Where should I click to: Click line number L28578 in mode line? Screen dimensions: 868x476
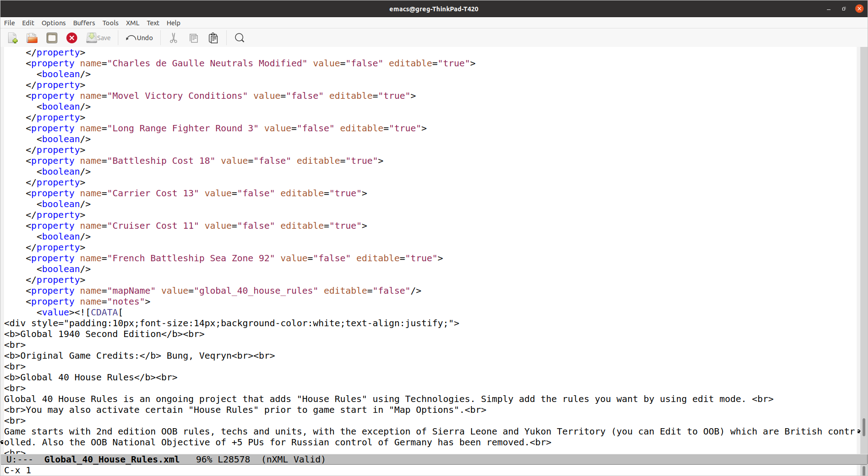(234, 459)
